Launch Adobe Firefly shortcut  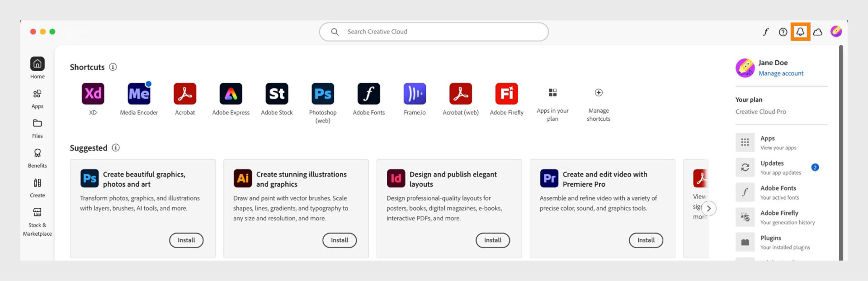coord(507,94)
